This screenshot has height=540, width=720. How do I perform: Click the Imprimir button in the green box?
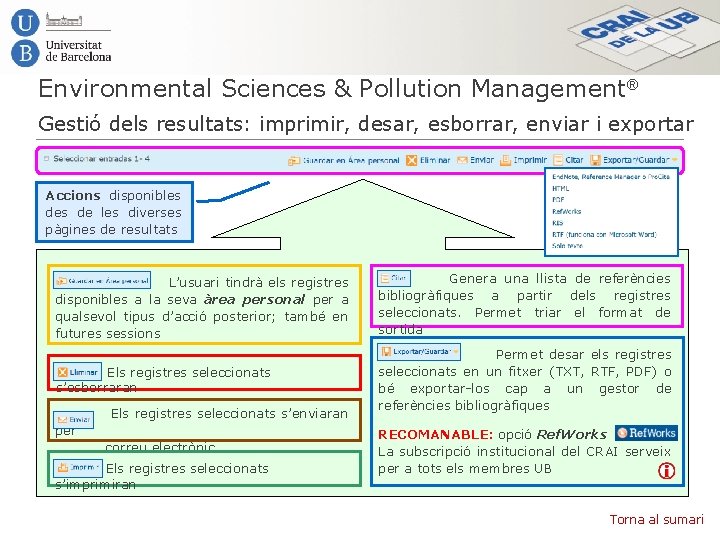click(78, 467)
